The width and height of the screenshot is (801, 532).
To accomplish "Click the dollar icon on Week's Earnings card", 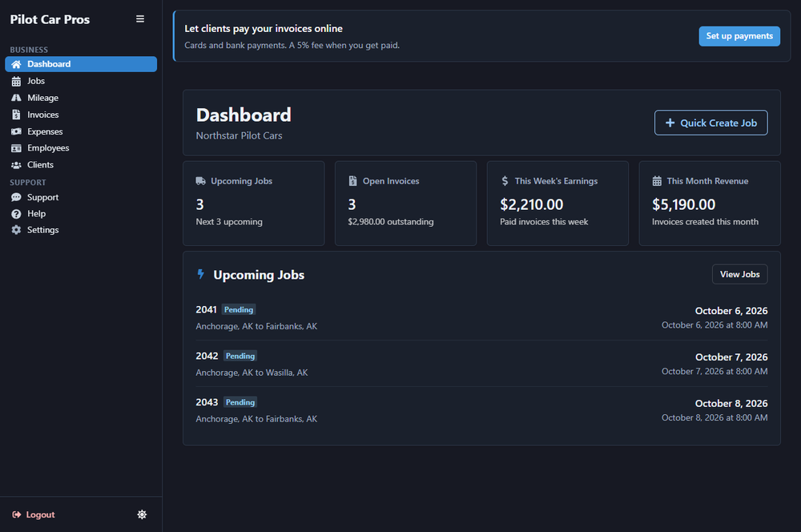I will pyautogui.click(x=505, y=181).
